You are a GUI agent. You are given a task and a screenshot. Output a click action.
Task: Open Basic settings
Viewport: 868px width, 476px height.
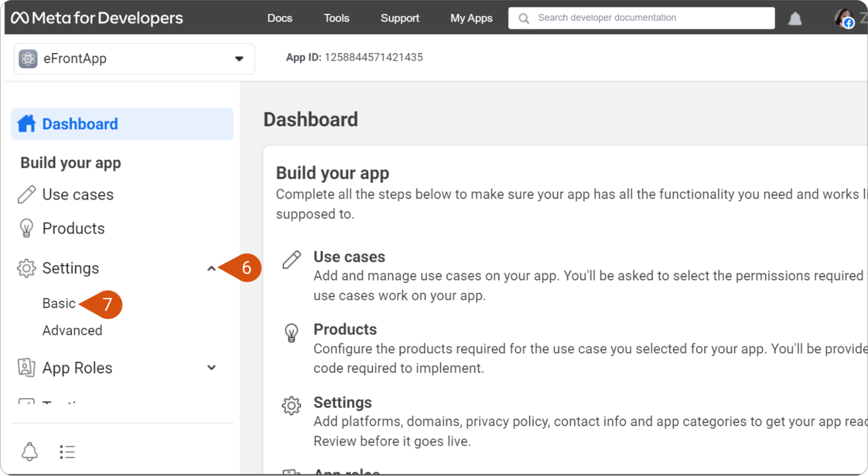59,303
